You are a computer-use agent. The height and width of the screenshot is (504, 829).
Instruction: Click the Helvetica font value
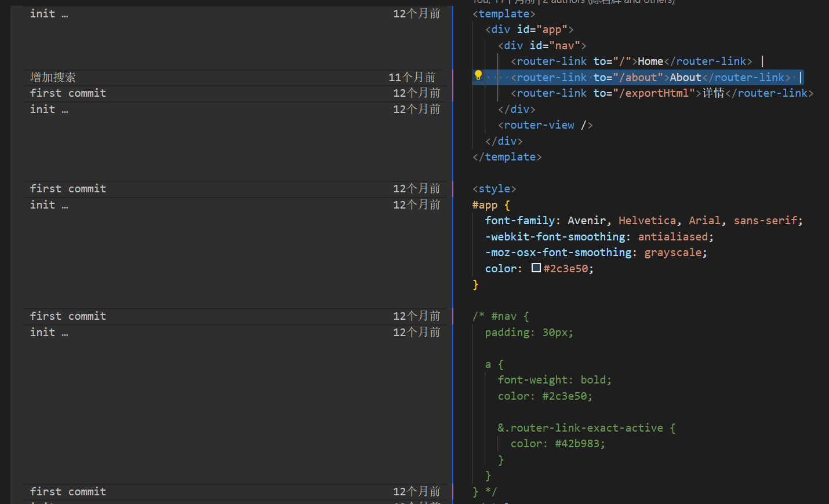click(x=647, y=221)
